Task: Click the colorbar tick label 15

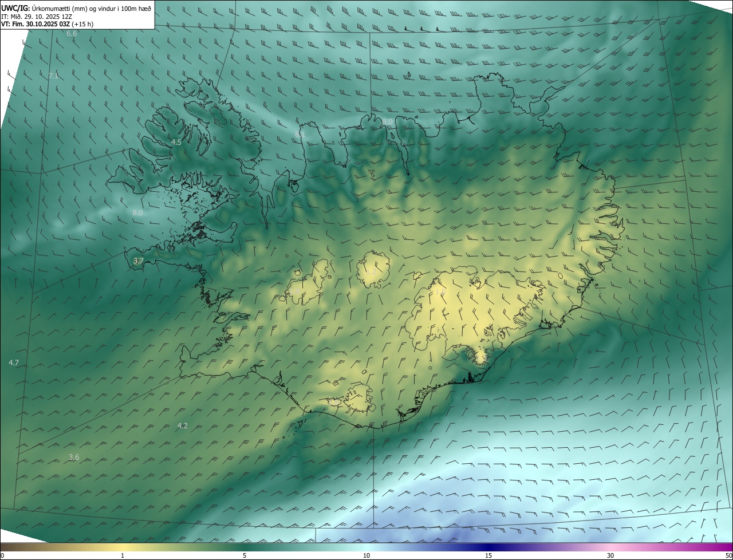Action: [x=488, y=555]
